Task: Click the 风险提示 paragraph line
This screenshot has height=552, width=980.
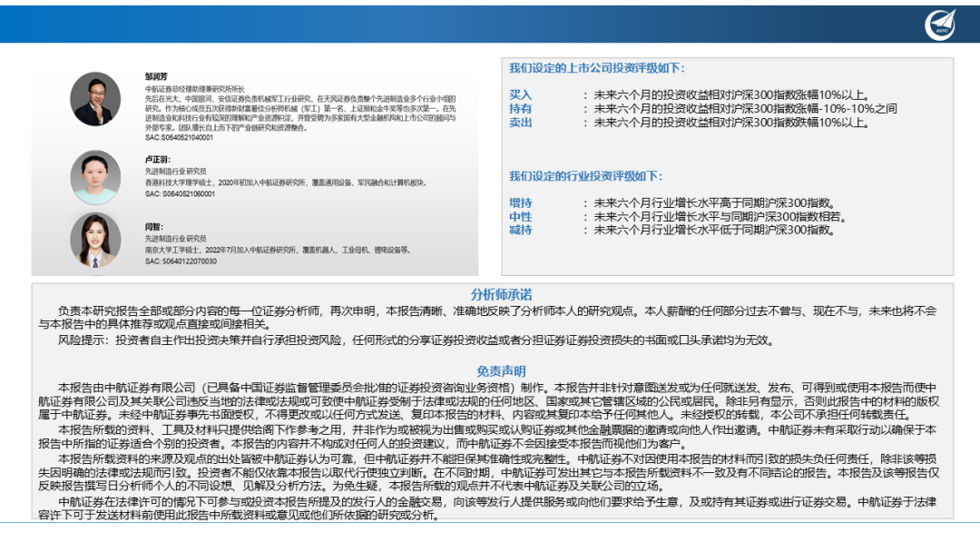Action: point(416,340)
